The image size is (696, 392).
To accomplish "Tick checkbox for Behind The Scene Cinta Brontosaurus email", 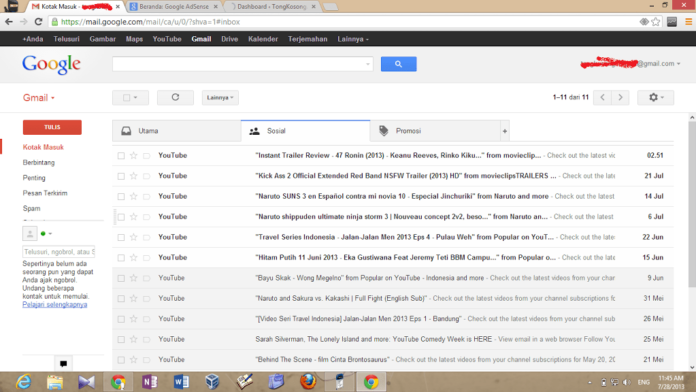I will pyautogui.click(x=121, y=360).
